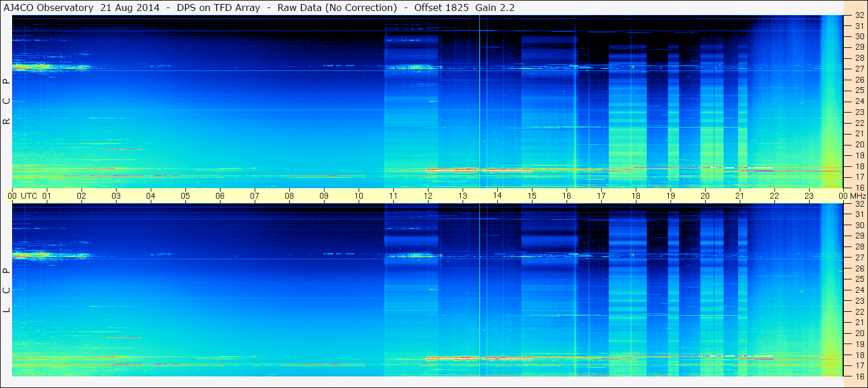
Task: Click the 17 MHz tick of LCP panel
Action: point(859,365)
